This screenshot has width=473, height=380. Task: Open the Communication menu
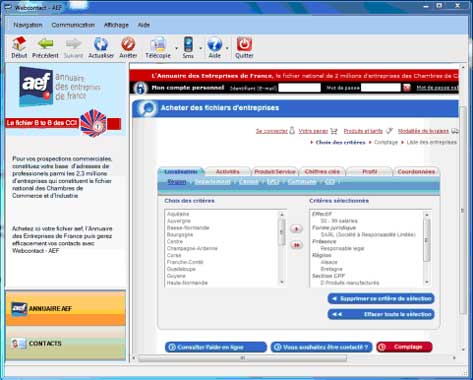tap(73, 25)
